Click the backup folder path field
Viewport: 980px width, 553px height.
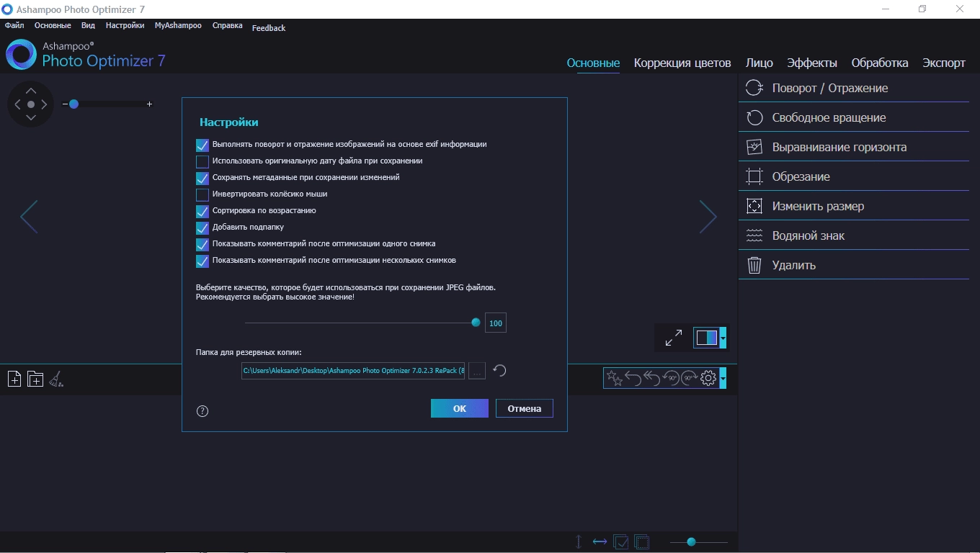coord(353,371)
